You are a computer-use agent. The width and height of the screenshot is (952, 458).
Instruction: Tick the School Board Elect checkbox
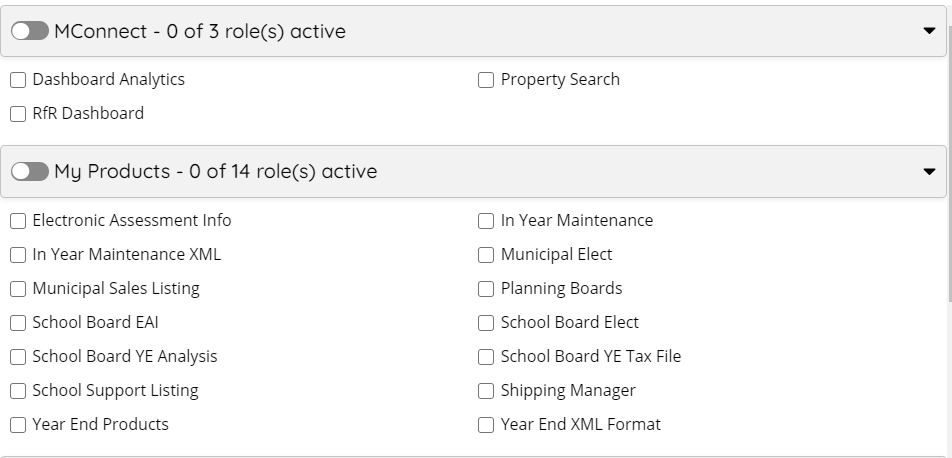[x=486, y=323]
